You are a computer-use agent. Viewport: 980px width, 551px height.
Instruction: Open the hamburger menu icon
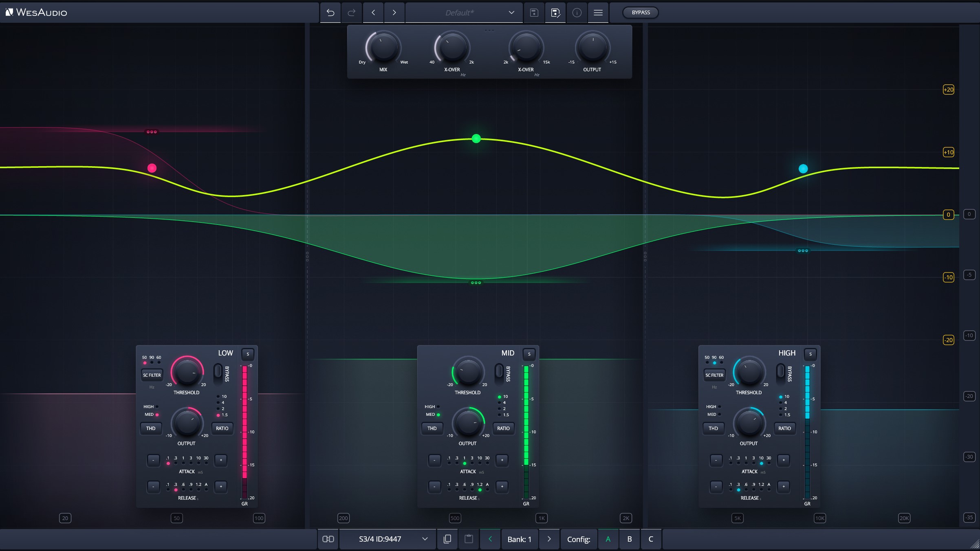[x=598, y=13]
